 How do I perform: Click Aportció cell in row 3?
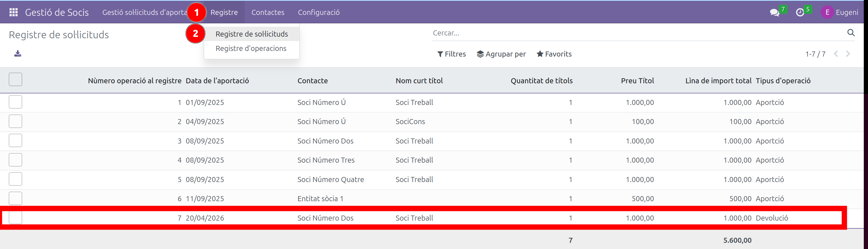click(770, 141)
